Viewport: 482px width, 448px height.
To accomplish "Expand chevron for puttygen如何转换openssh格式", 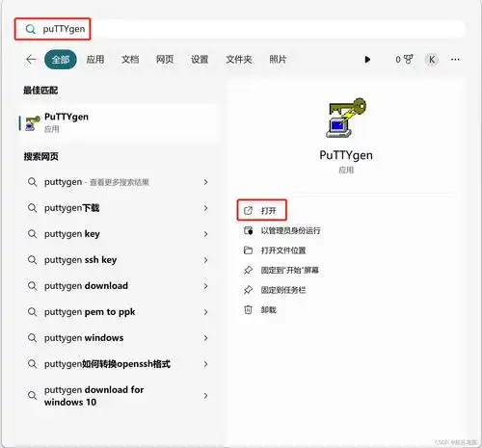I will [x=205, y=364].
